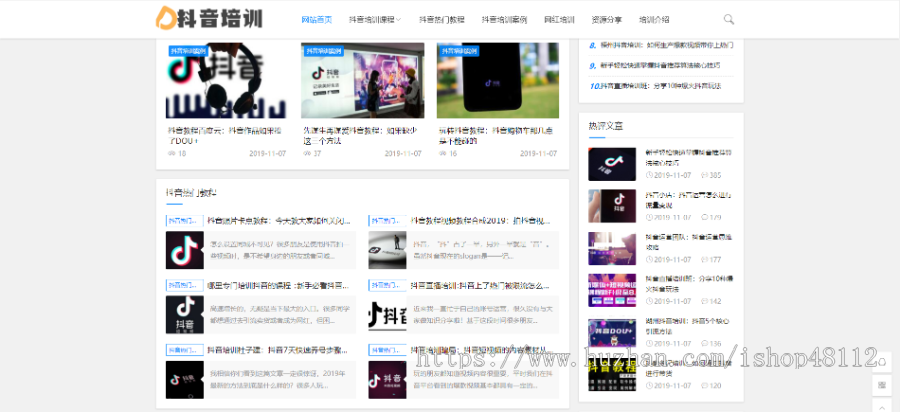The image size is (900, 412).
Task: Open the thumbnail under 哪里专门培训抖音的课程
Action: click(184, 315)
